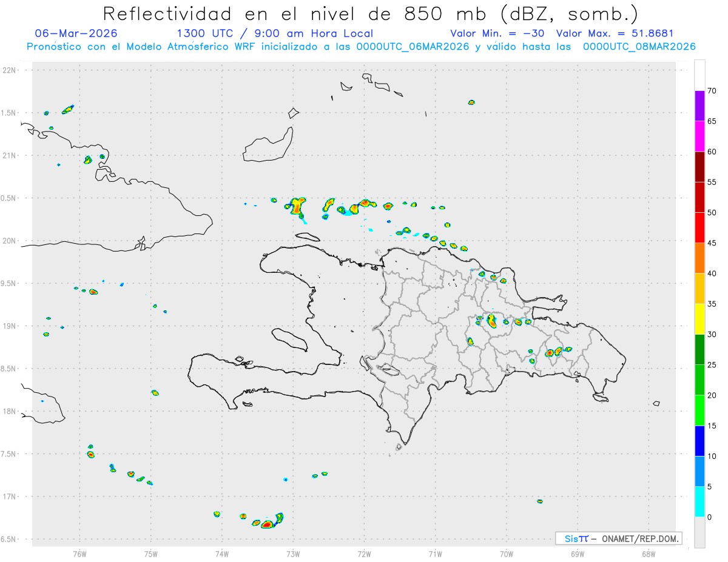Click the magenta 60–65 dBZ color band

click(x=699, y=136)
